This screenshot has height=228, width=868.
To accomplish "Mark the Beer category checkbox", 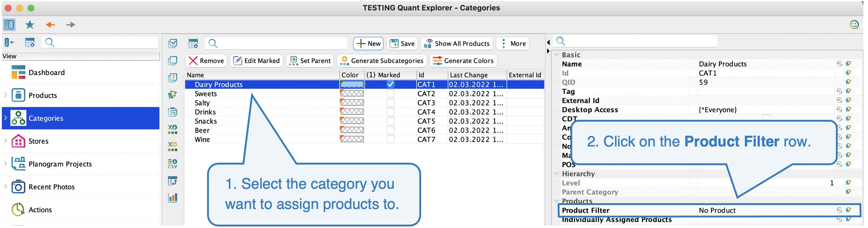I will tap(391, 130).
